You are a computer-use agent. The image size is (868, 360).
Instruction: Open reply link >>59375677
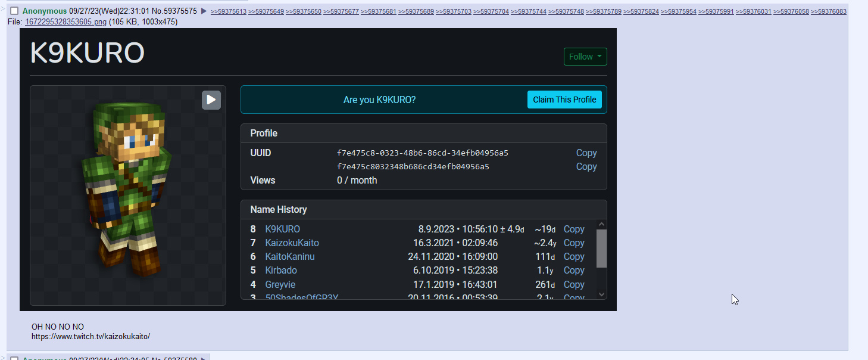341,11
